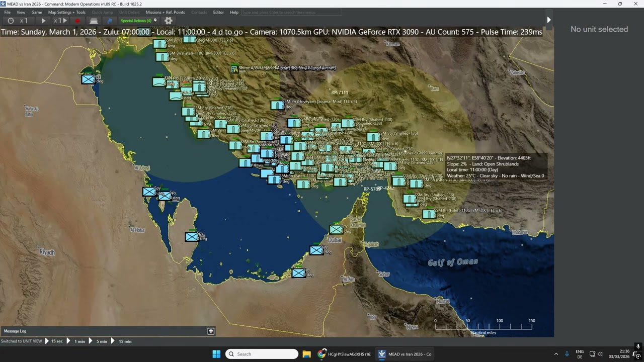Open settings via the gear icon

(x=169, y=21)
